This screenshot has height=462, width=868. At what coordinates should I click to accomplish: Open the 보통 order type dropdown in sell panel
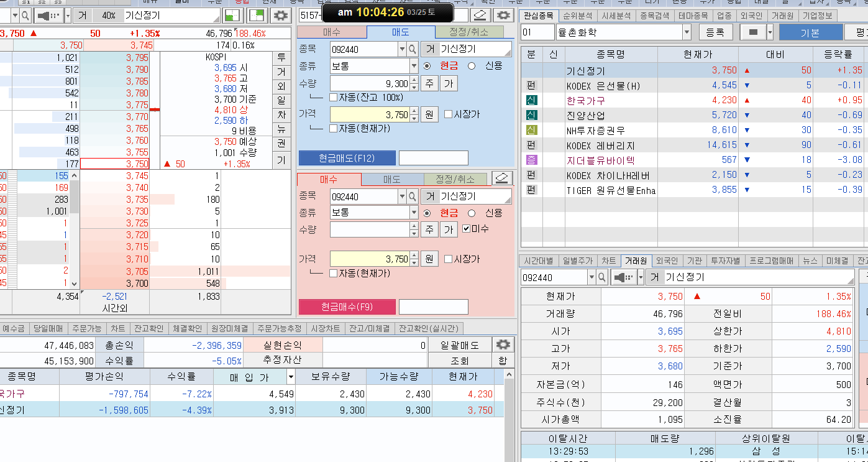(x=414, y=66)
